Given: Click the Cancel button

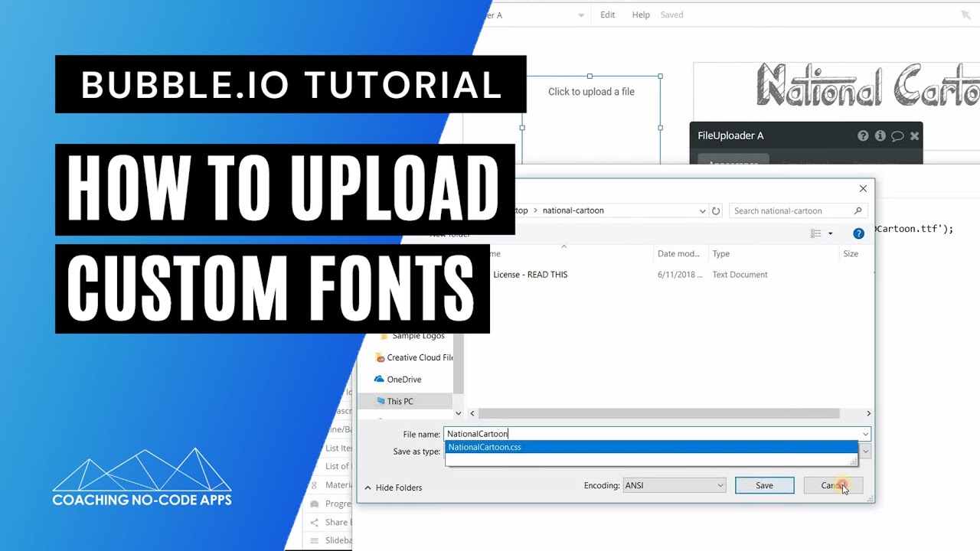Looking at the screenshot, I should pos(833,485).
